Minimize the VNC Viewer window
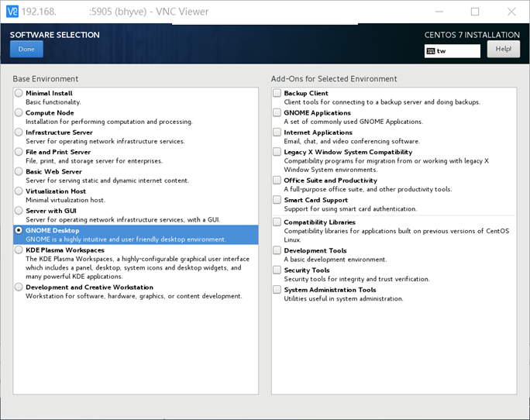 coord(439,12)
